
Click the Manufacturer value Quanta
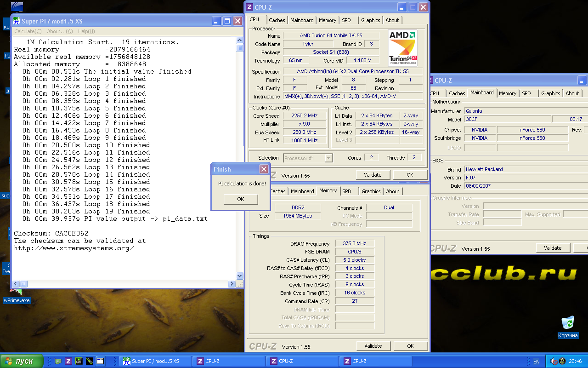click(526, 111)
